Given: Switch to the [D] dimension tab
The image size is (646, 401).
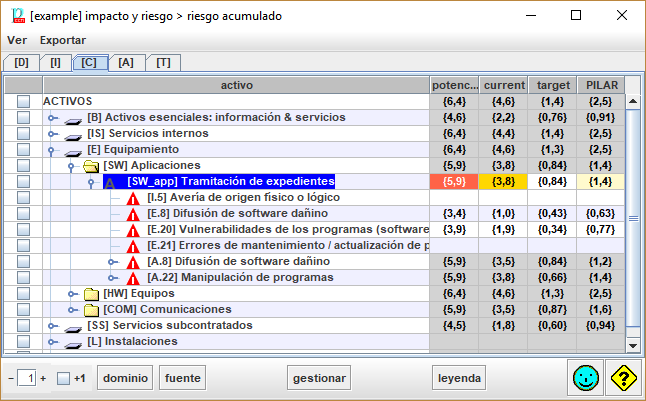Looking at the screenshot, I should 21,62.
